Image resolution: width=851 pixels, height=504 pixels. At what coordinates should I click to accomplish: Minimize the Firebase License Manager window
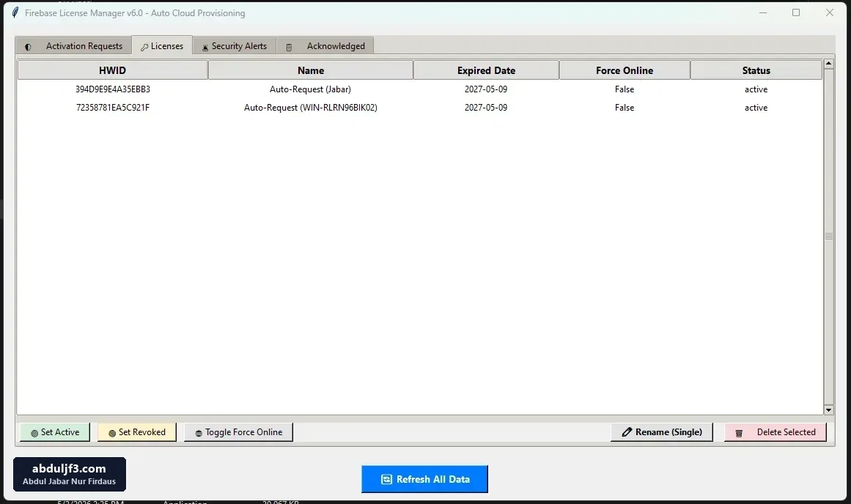tap(763, 12)
